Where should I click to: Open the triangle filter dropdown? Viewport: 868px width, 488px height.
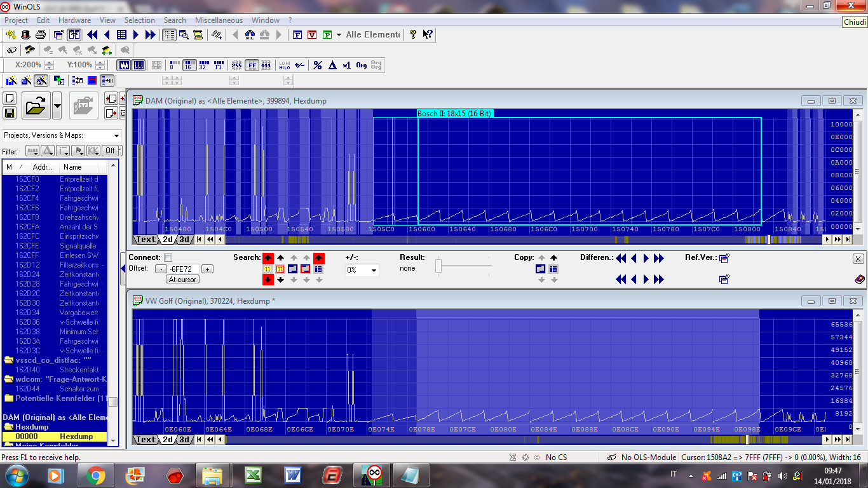coord(48,151)
